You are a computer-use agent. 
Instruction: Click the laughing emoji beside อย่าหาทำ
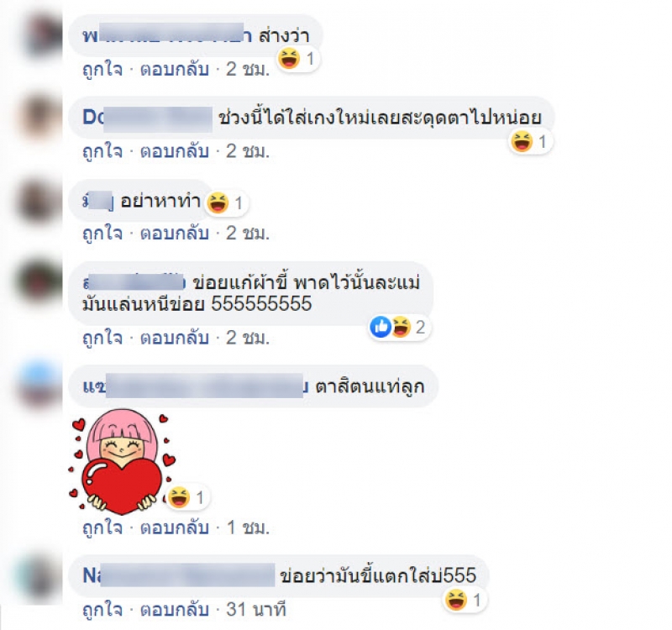pyautogui.click(x=218, y=202)
